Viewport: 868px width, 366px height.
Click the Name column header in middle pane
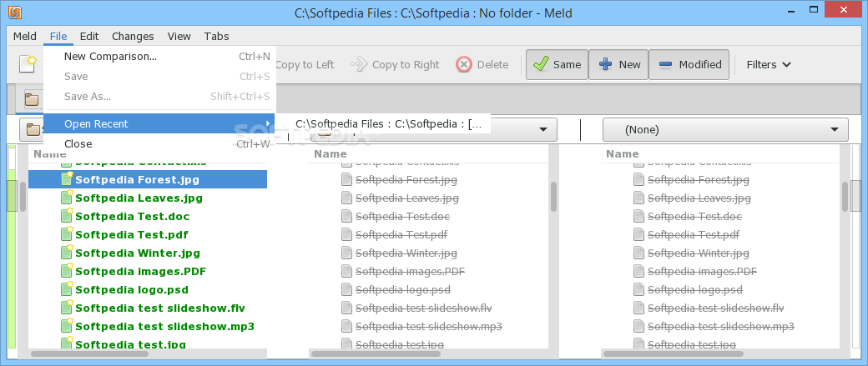pos(331,154)
